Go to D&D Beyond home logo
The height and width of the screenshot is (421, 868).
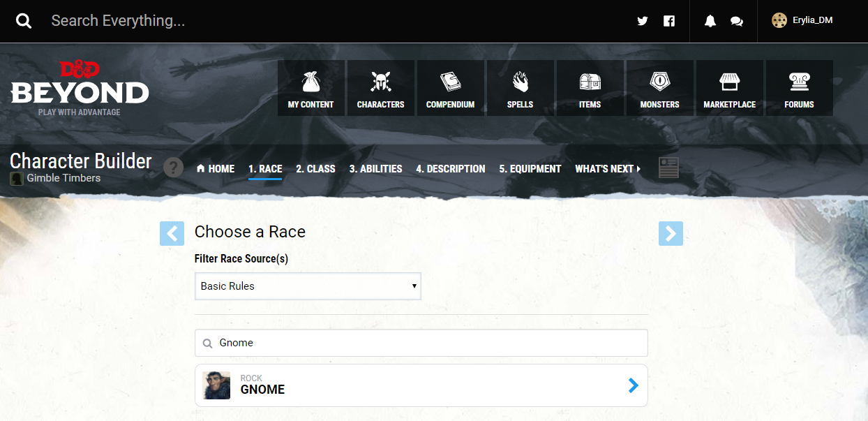[x=80, y=88]
